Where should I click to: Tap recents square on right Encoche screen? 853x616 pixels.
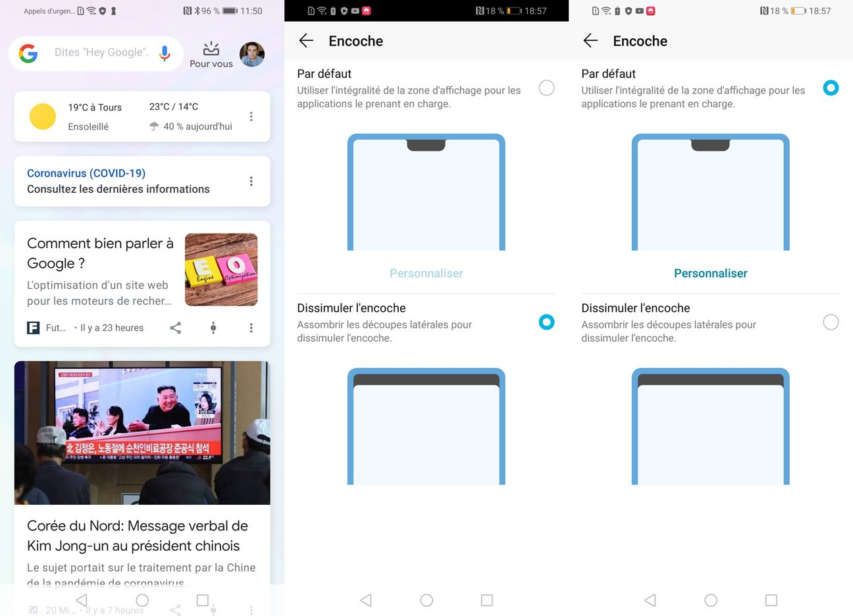tap(771, 600)
